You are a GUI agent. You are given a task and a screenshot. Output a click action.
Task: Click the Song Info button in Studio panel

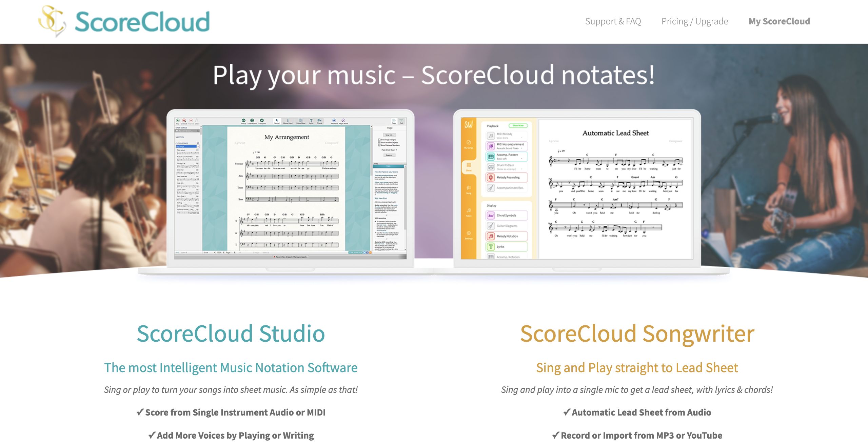pos(389,135)
